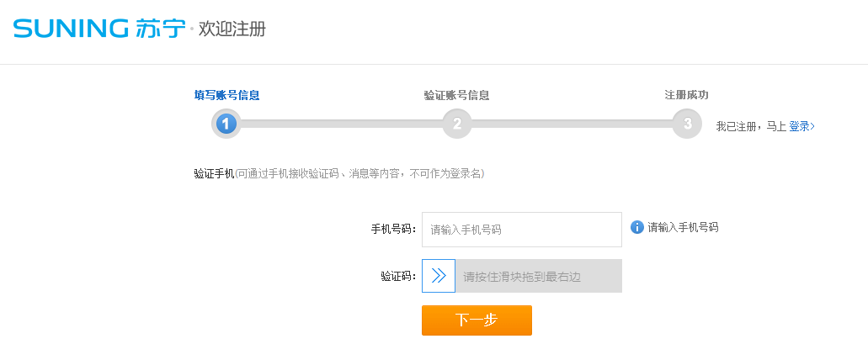Click the 验证手机 section label
Image resolution: width=868 pixels, height=344 pixels.
point(214,174)
